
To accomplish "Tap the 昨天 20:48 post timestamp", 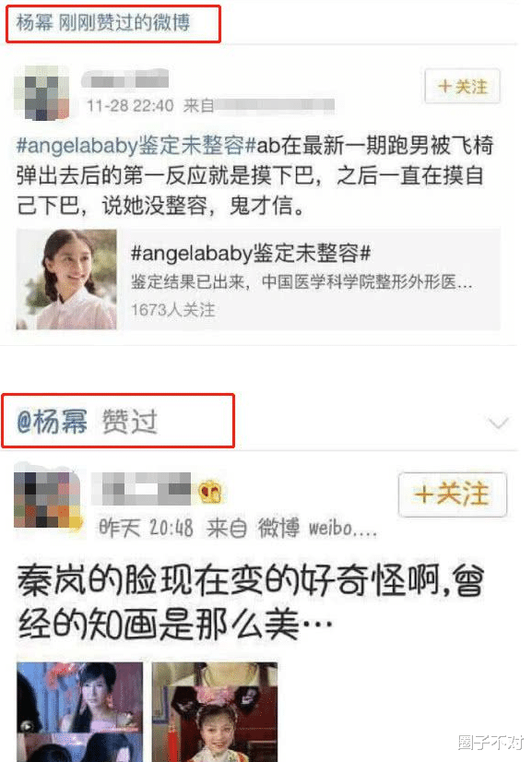I will point(146,528).
